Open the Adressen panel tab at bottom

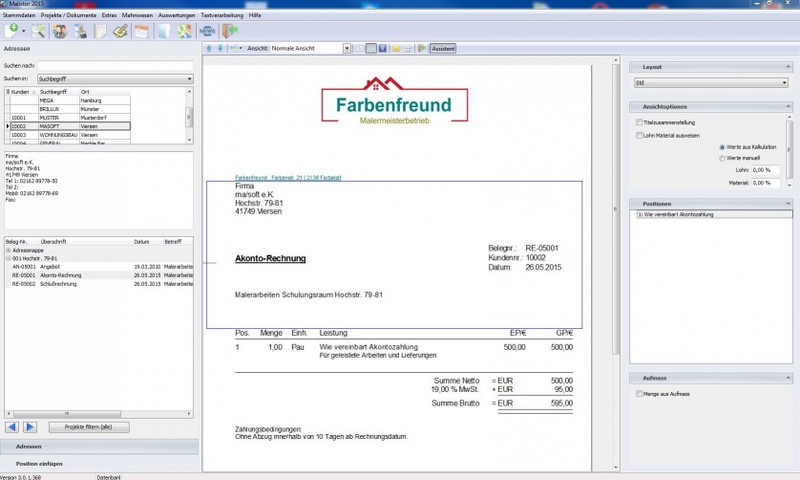pyautogui.click(x=99, y=446)
